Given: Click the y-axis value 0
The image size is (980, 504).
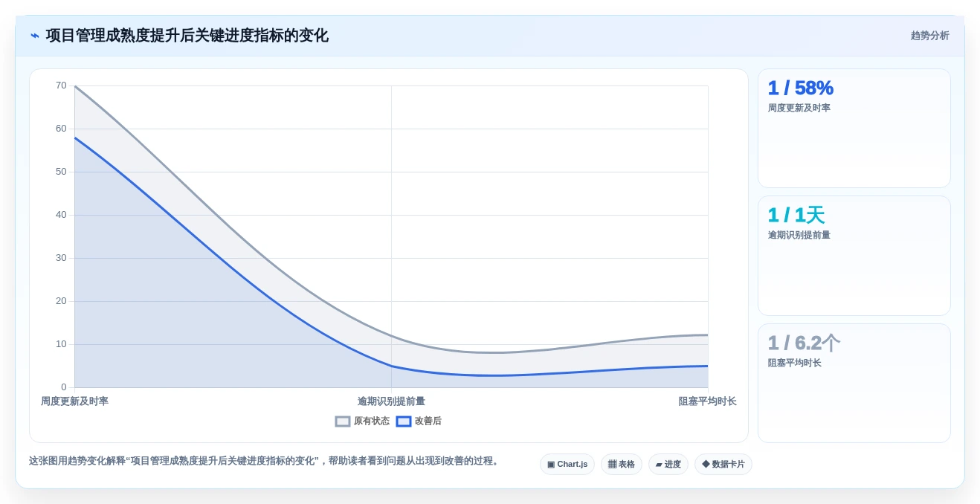Looking at the screenshot, I should [x=64, y=387].
